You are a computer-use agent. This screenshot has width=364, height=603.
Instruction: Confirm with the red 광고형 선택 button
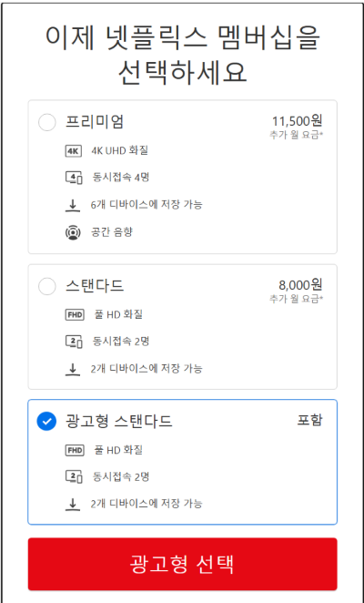(x=182, y=564)
